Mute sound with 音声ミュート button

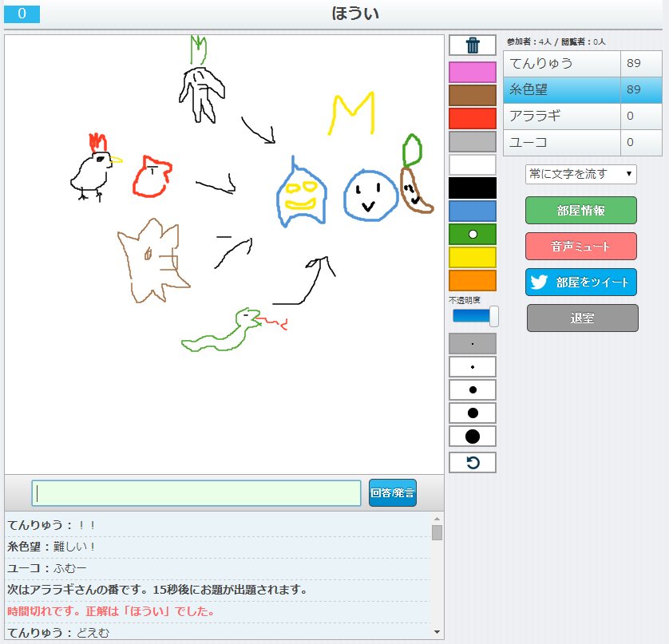(580, 246)
